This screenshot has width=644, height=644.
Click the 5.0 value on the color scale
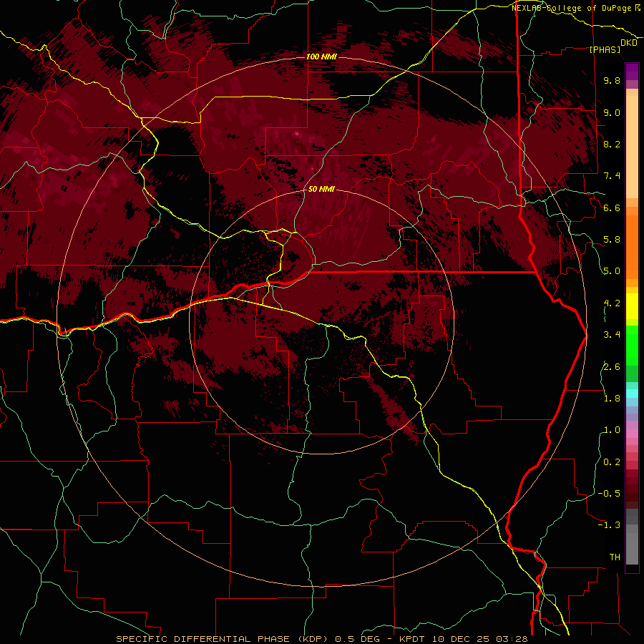[612, 271]
